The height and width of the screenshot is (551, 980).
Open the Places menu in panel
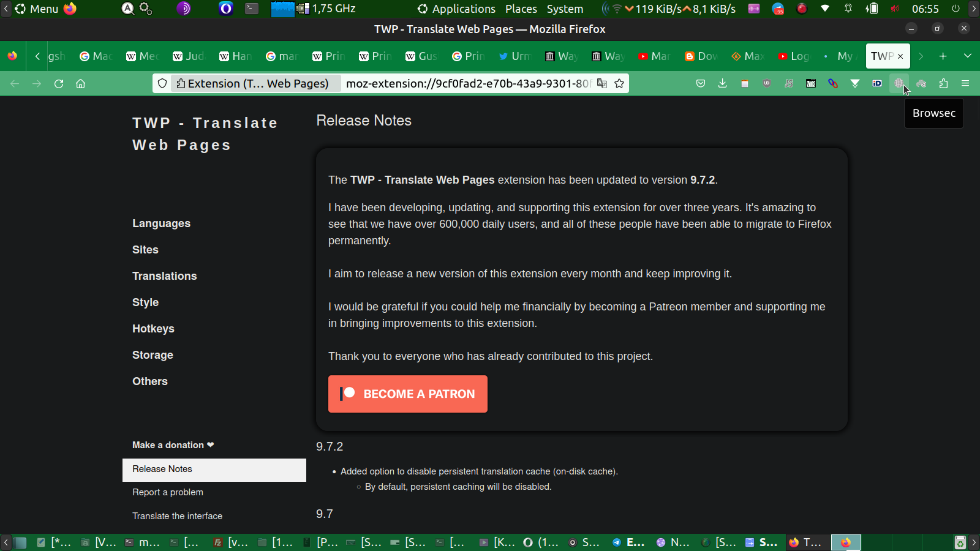pos(521,9)
